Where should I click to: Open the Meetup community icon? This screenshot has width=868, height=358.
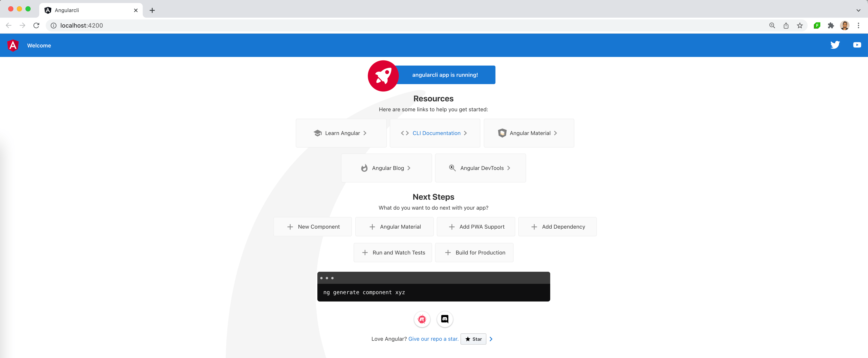(x=422, y=319)
